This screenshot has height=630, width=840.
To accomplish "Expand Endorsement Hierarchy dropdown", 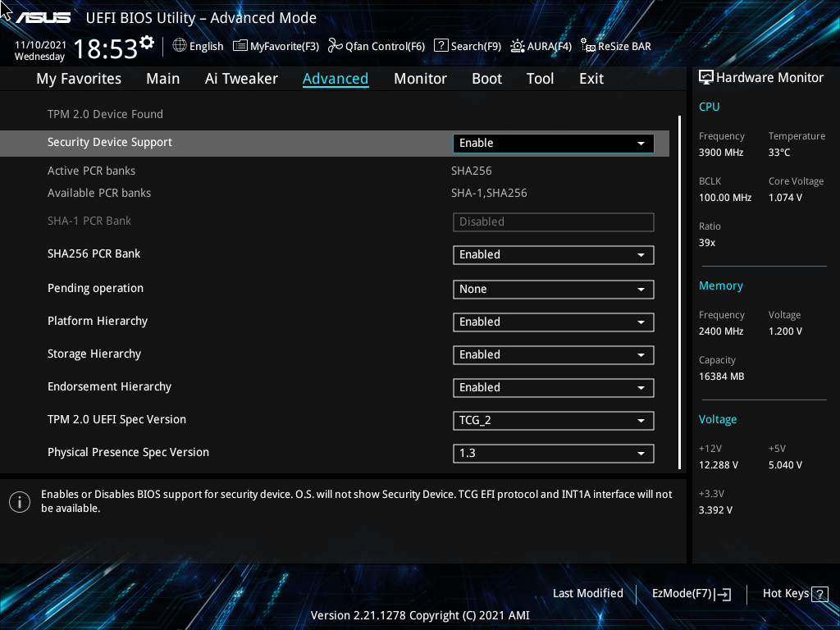I will (554, 388).
